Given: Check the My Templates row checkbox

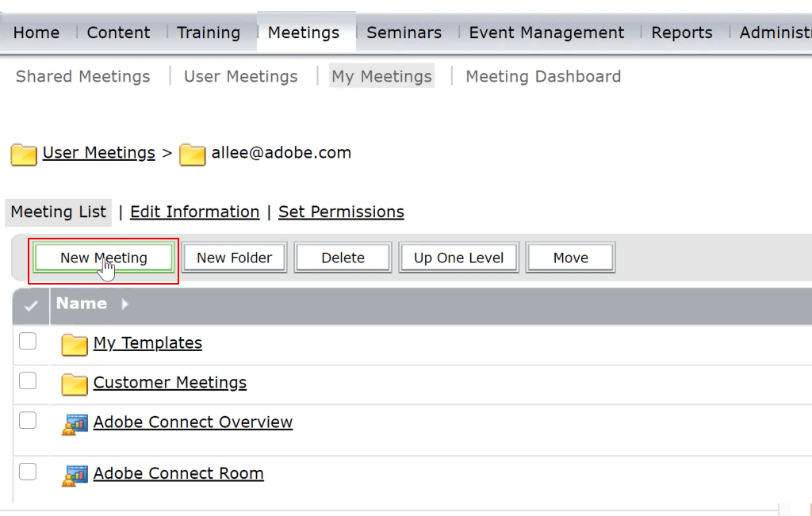Looking at the screenshot, I should coord(28,342).
